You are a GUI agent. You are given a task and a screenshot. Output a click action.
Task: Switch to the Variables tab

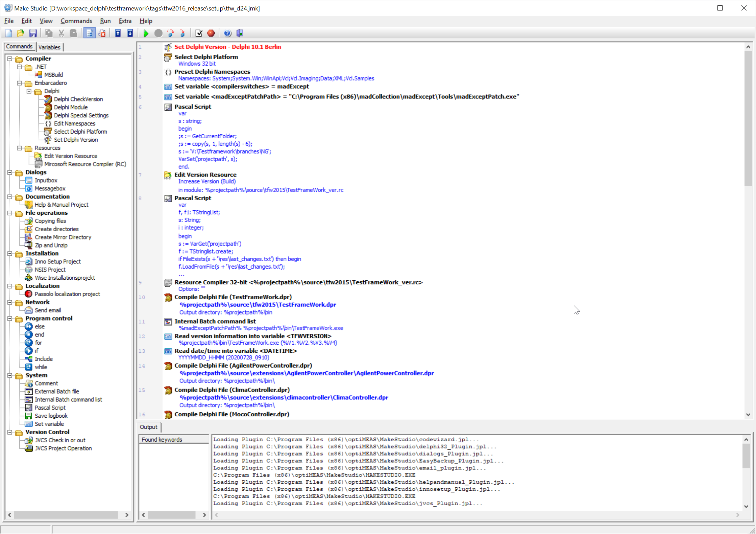49,47
